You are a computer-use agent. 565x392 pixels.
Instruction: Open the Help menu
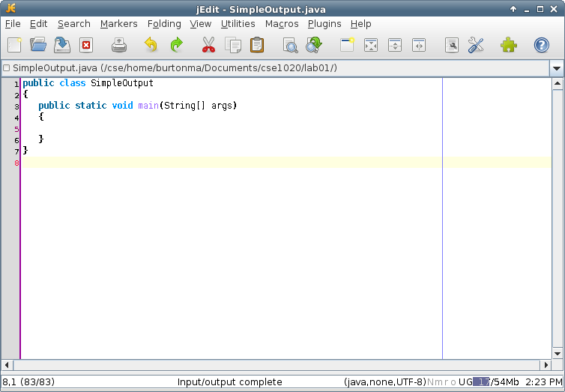(361, 24)
